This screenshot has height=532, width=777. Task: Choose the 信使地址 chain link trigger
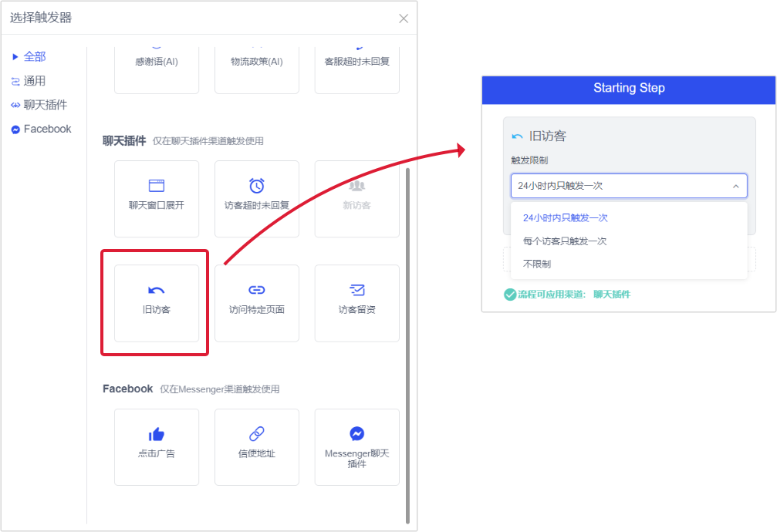pos(257,445)
